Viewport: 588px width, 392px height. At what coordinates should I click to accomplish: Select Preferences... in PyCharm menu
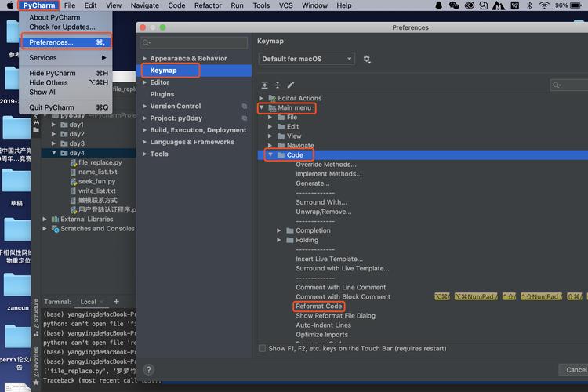[x=66, y=42]
